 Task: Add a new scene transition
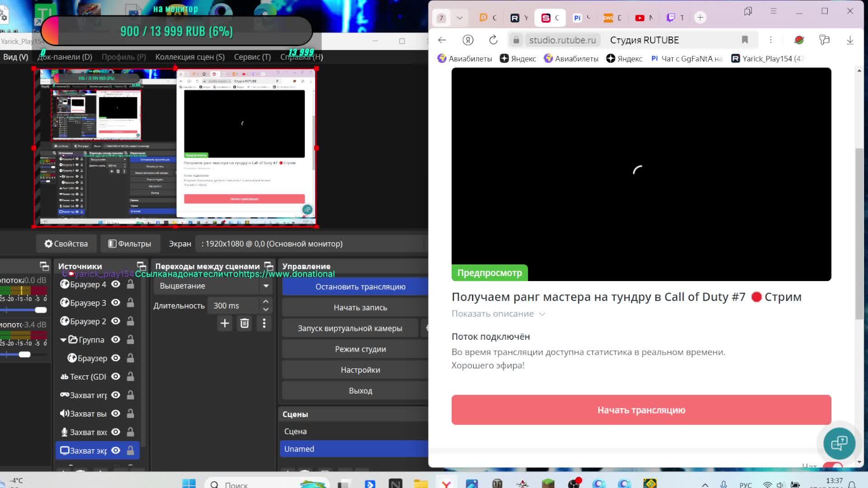pyautogui.click(x=225, y=324)
